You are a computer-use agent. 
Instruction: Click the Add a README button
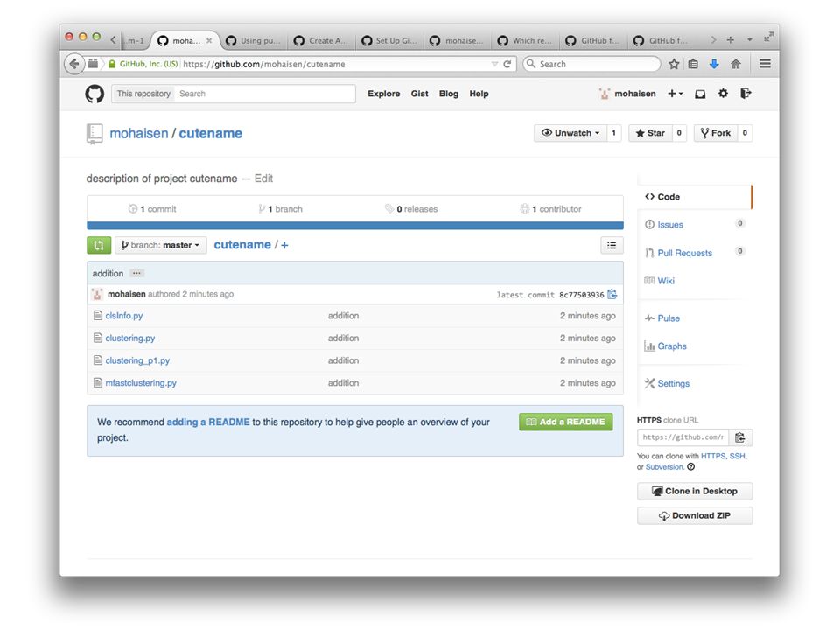coord(566,422)
